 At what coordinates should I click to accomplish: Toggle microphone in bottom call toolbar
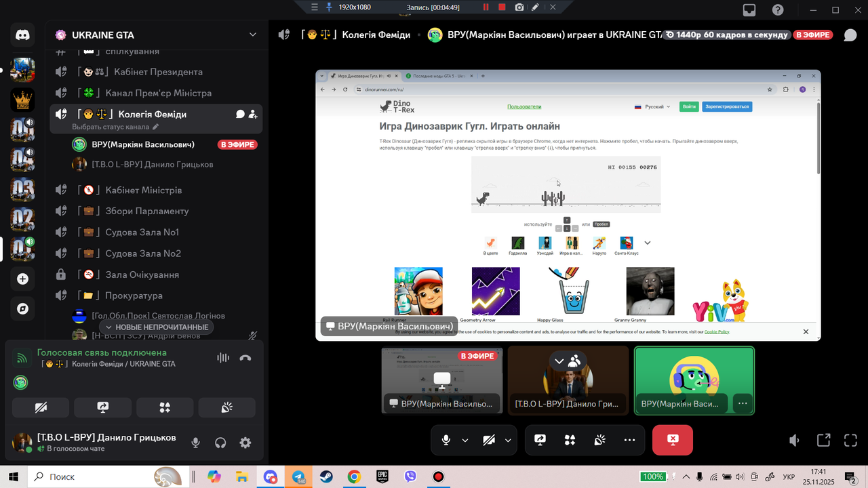tap(446, 440)
